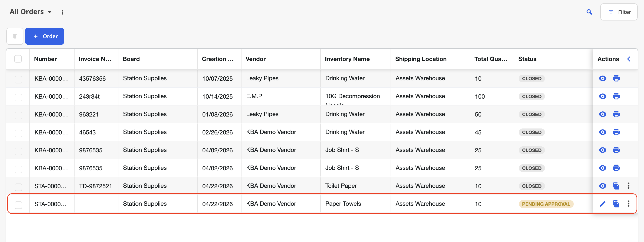Click the 02/26/2026 creation date
644x242 pixels.
(217, 132)
